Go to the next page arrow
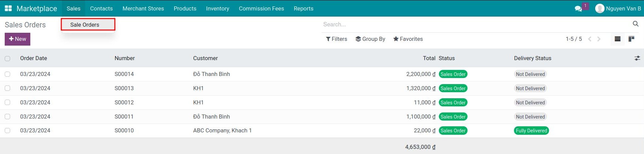The width and height of the screenshot is (644, 154). (599, 39)
